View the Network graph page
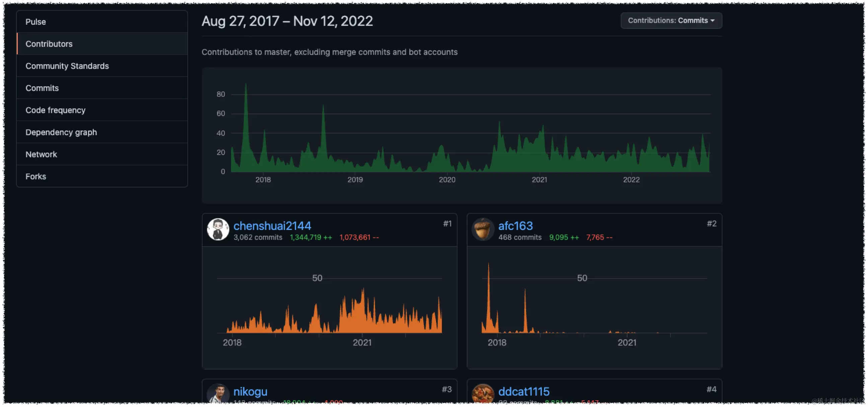 (x=41, y=154)
